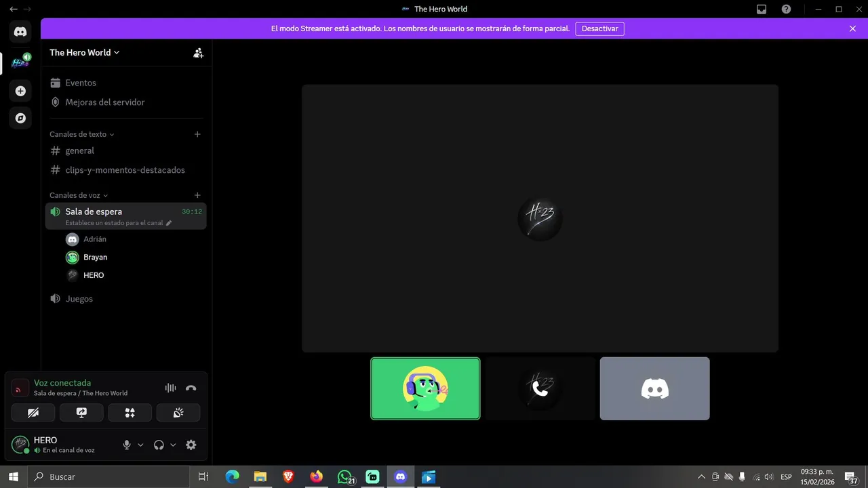Open the soundboard

(x=178, y=412)
